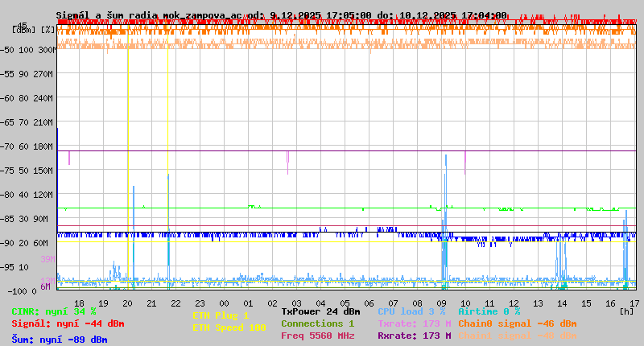Click hour label '11' on the time axis
This screenshot has width=644, height=346.
[x=489, y=303]
